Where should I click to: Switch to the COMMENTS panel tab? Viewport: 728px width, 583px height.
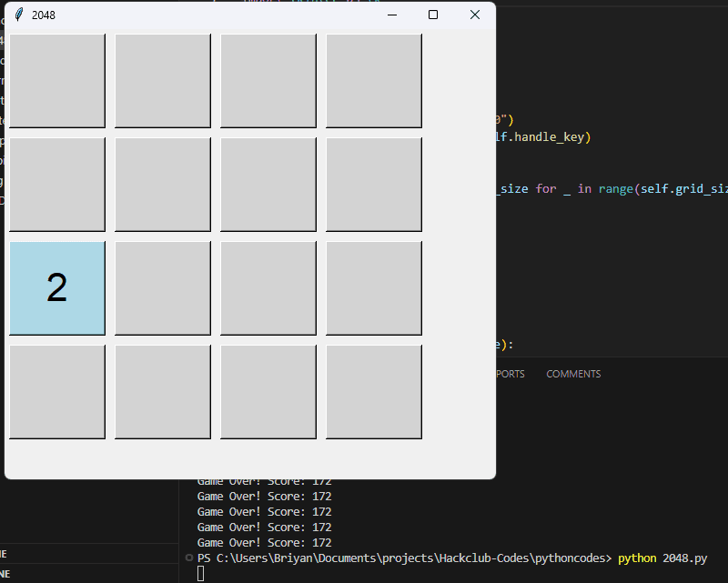point(573,374)
